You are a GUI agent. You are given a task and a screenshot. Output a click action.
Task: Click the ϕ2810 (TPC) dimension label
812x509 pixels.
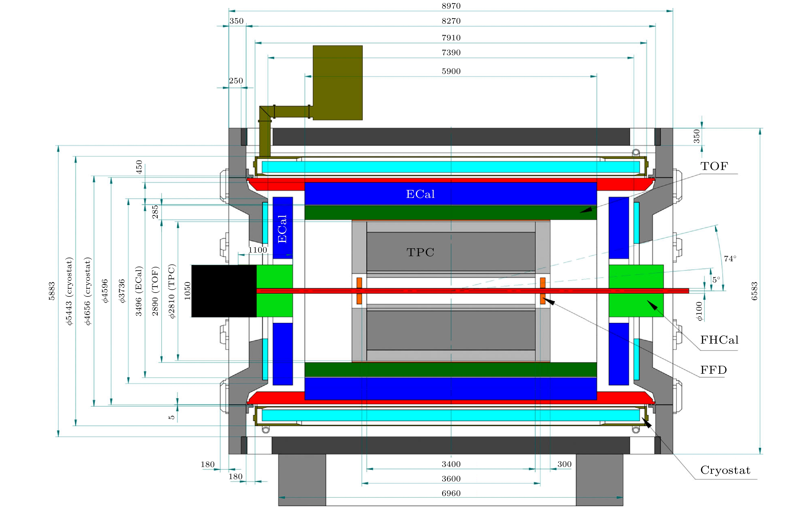click(172, 291)
